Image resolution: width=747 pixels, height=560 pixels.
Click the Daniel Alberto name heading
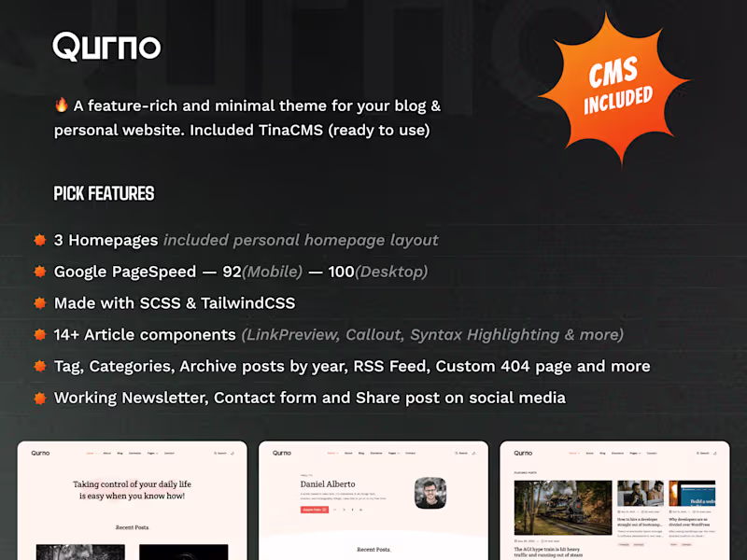point(328,483)
